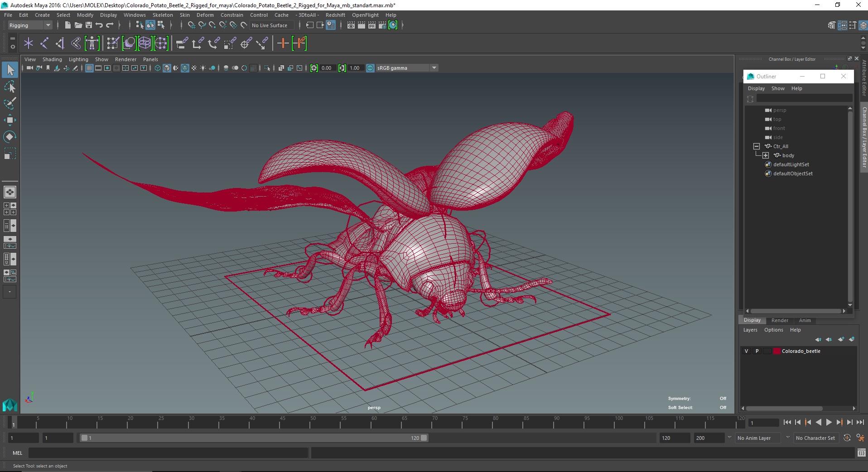Toggle viewport grid display icon

[89, 68]
